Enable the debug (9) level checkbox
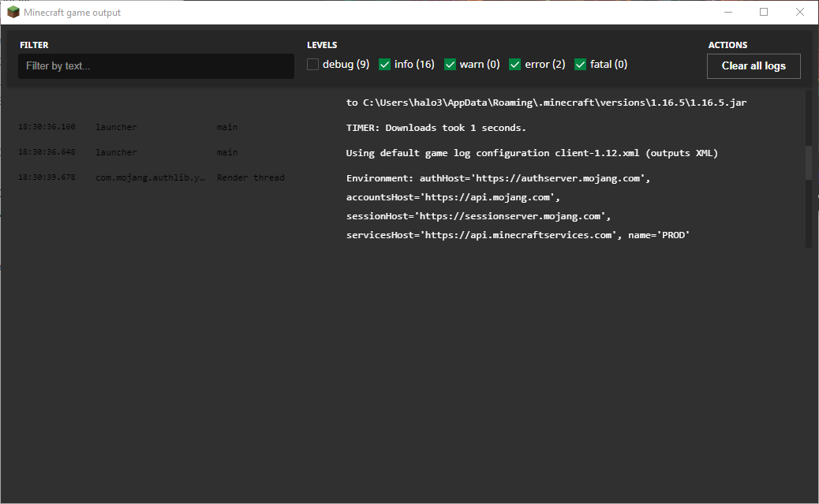Viewport: 819px width, 504px height. (x=313, y=65)
